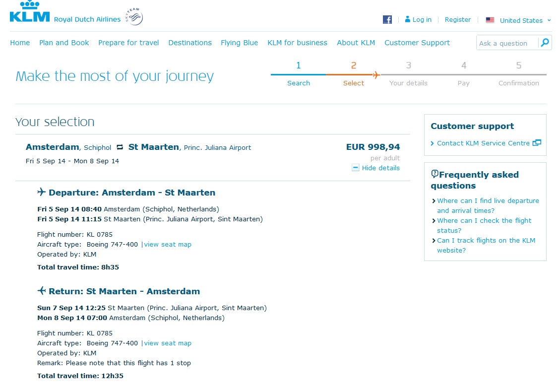Expand the check flight status FAQ
Viewport: 560px width, 392px height.
point(484,225)
